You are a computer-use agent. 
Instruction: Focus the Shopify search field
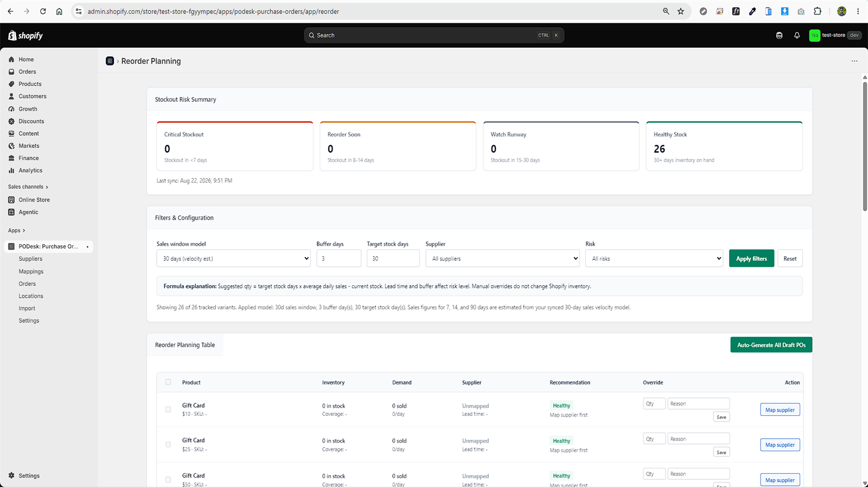coord(434,35)
